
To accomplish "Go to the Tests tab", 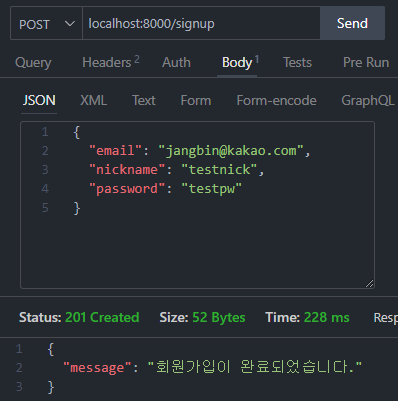I will [297, 62].
